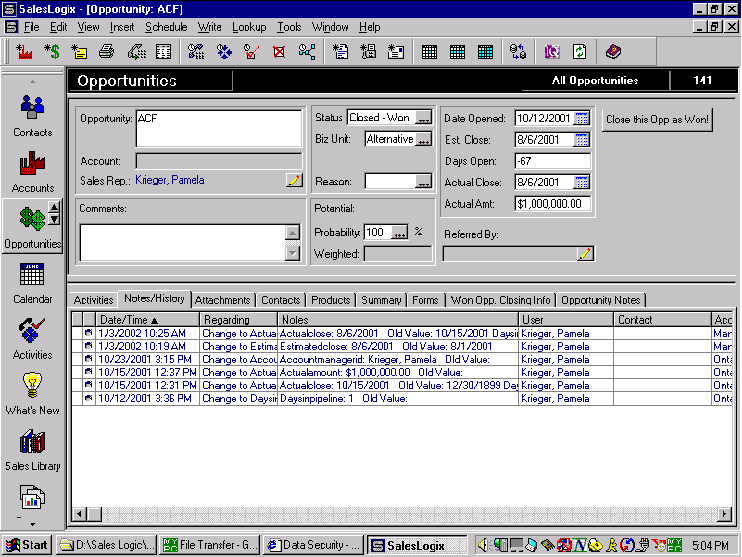The height and width of the screenshot is (557, 742).
Task: Click the New Note yellow sticky toolbar icon
Action: (79, 52)
